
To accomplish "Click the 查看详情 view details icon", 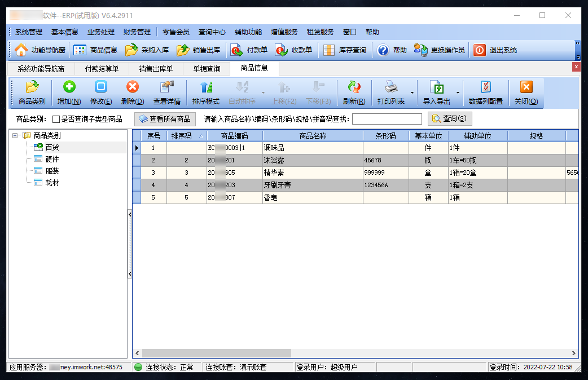I will pos(166,87).
